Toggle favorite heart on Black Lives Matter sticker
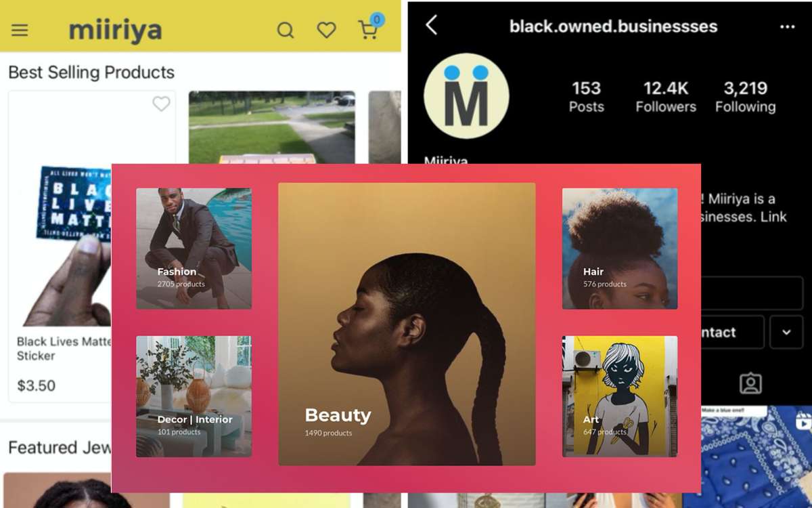Image resolution: width=812 pixels, height=508 pixels. 161,104
